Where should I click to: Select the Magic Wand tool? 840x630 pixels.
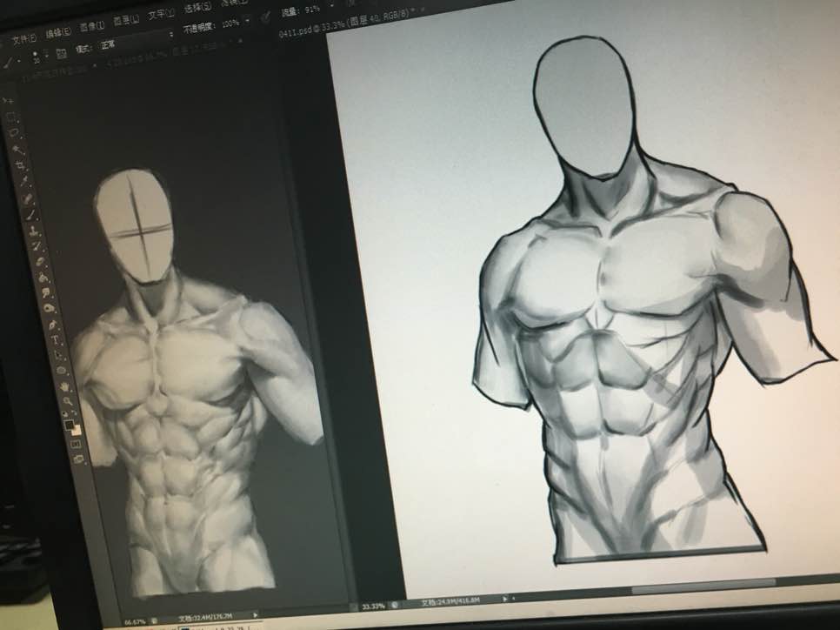pos(17,149)
